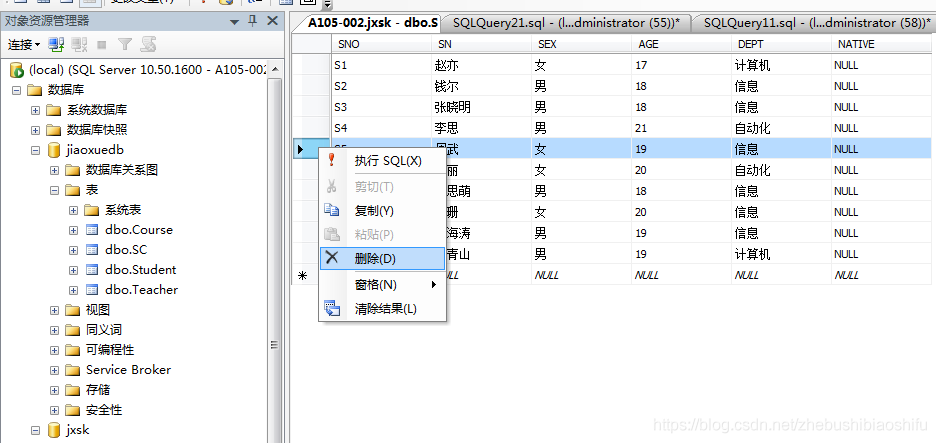
Task: Select the 自动化 cell in row S4
Action: point(781,128)
